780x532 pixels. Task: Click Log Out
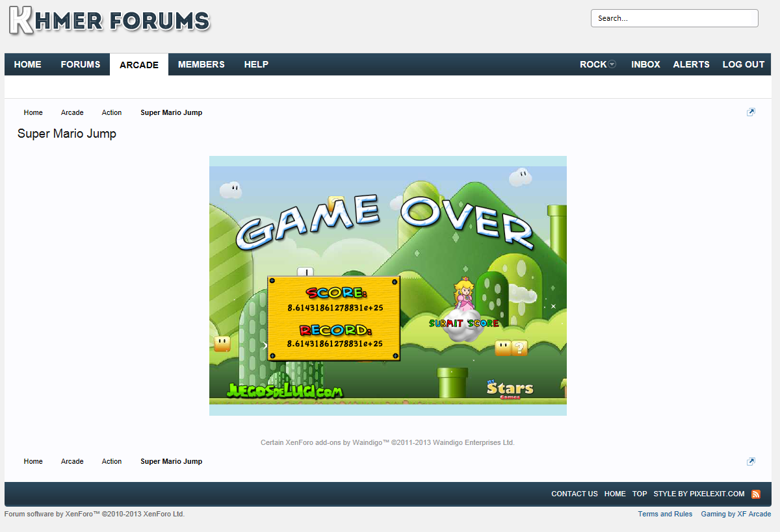point(744,64)
